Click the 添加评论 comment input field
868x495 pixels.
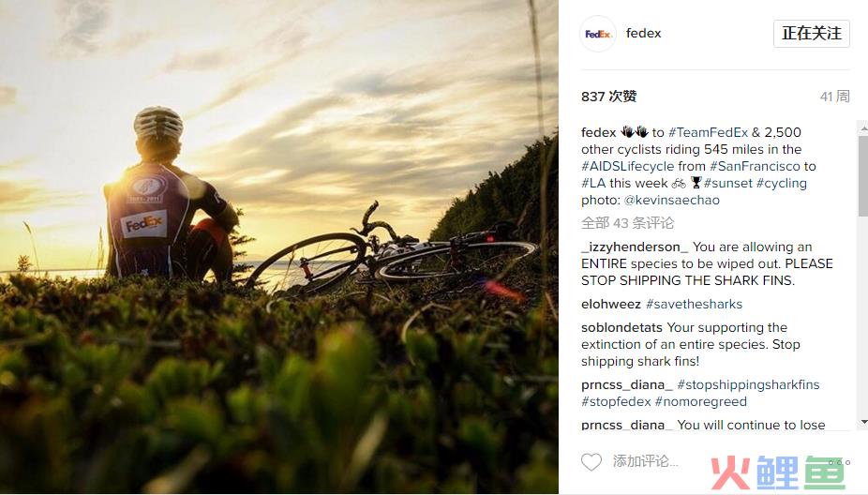[646, 461]
